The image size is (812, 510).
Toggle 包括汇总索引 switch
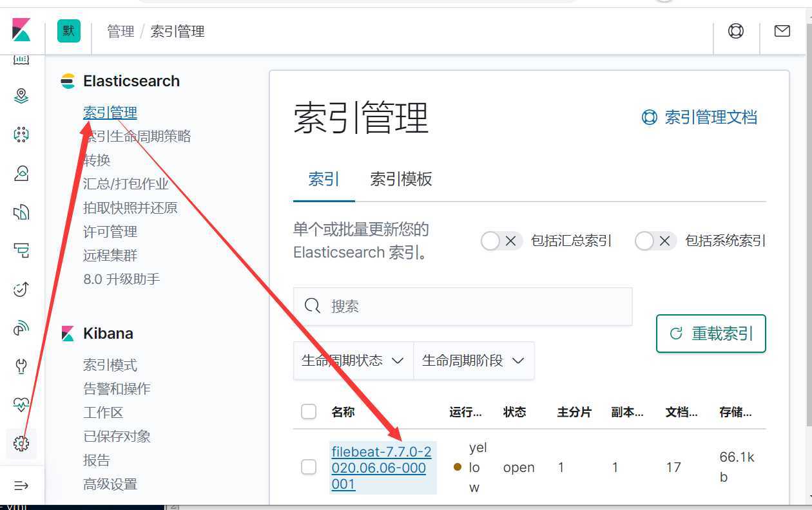click(x=501, y=241)
